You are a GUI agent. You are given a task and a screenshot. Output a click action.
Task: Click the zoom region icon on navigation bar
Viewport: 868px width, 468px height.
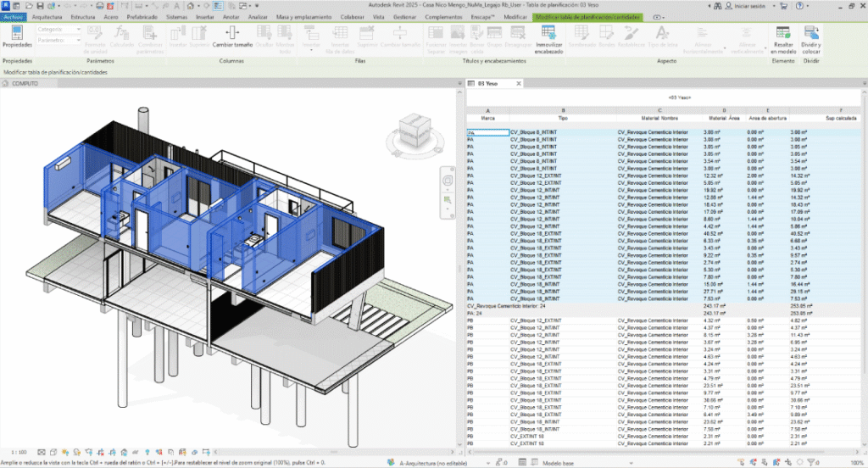[x=448, y=200]
